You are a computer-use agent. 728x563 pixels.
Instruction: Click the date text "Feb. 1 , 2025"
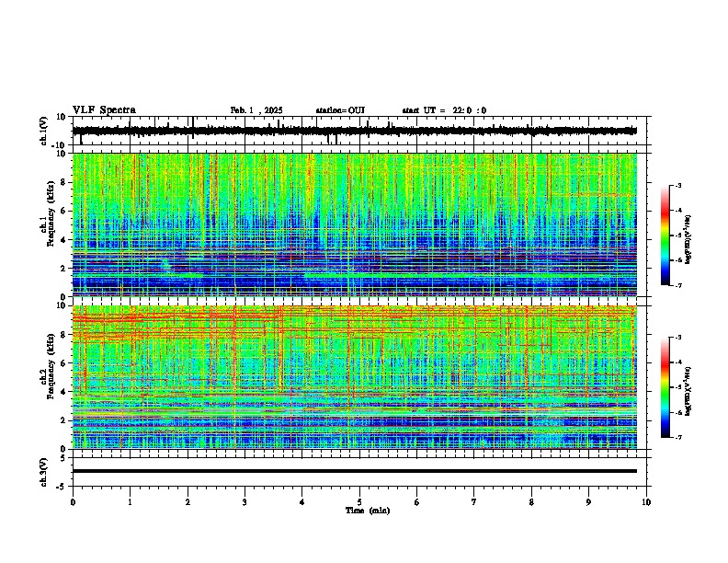(x=256, y=110)
